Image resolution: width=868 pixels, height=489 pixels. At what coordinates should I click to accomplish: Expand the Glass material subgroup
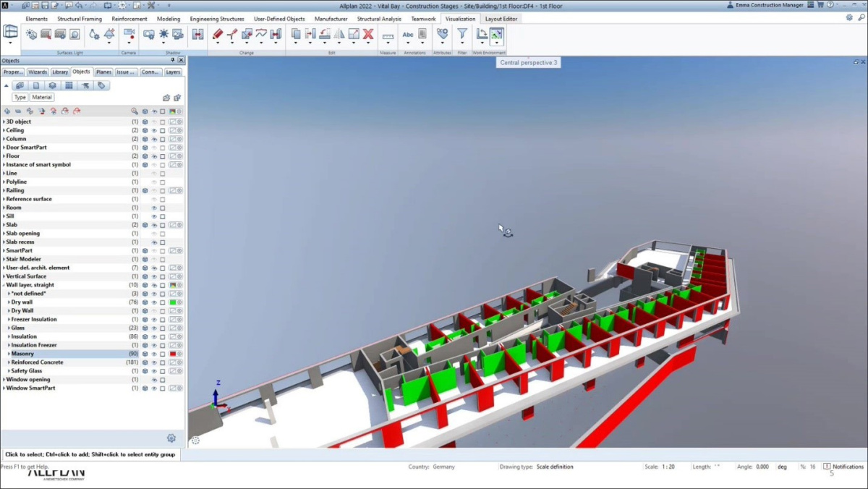pos(9,328)
